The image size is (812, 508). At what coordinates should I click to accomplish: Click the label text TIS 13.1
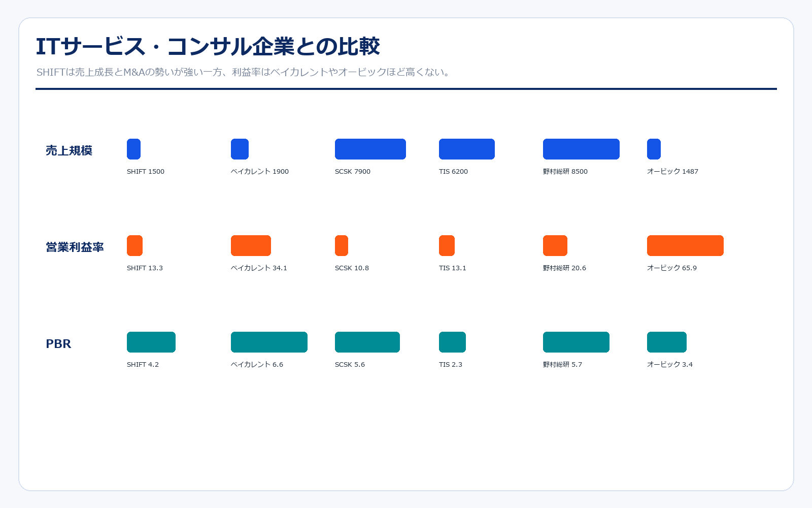pyautogui.click(x=452, y=268)
